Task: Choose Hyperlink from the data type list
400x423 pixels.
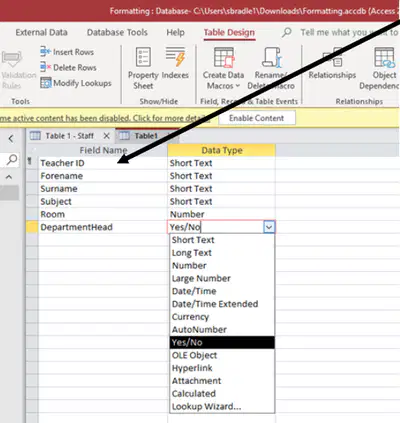Action: pyautogui.click(x=222, y=368)
